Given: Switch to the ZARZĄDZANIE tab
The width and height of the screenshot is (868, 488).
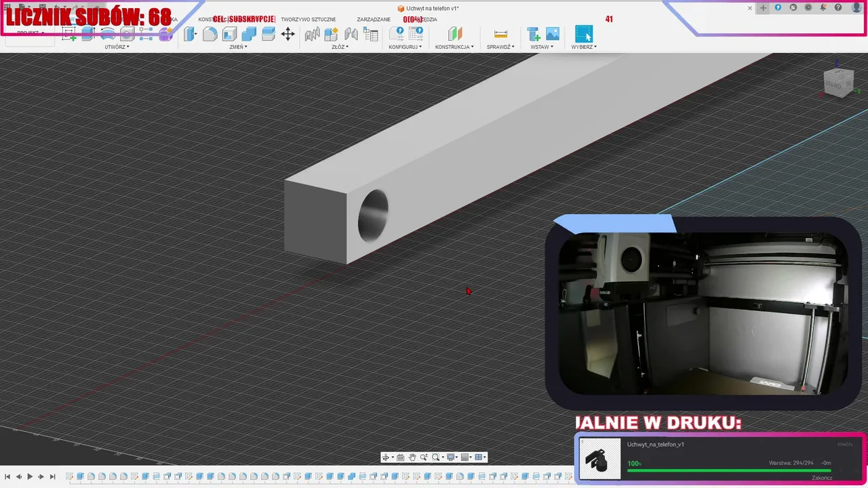Looking at the screenshot, I should [x=374, y=20].
